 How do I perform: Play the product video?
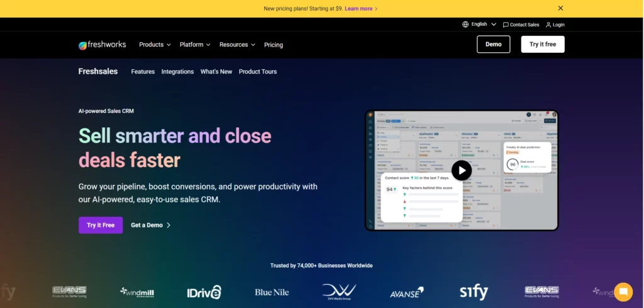pyautogui.click(x=462, y=170)
